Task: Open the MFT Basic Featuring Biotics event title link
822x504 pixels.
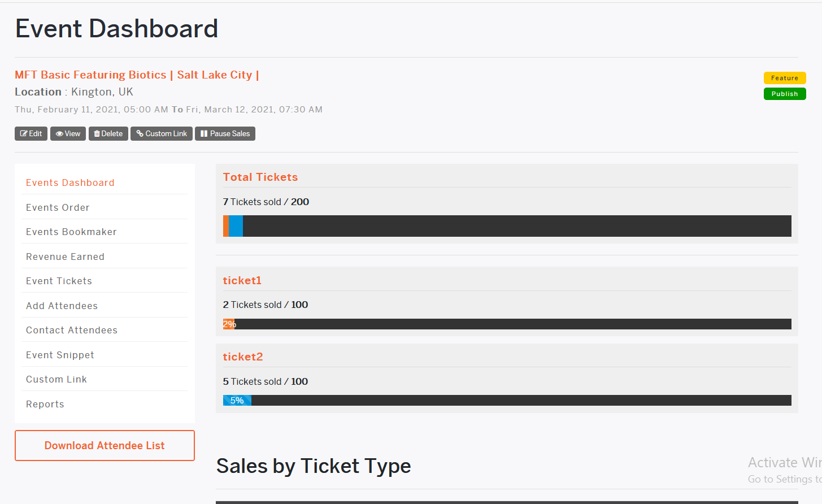Action: 137,75
